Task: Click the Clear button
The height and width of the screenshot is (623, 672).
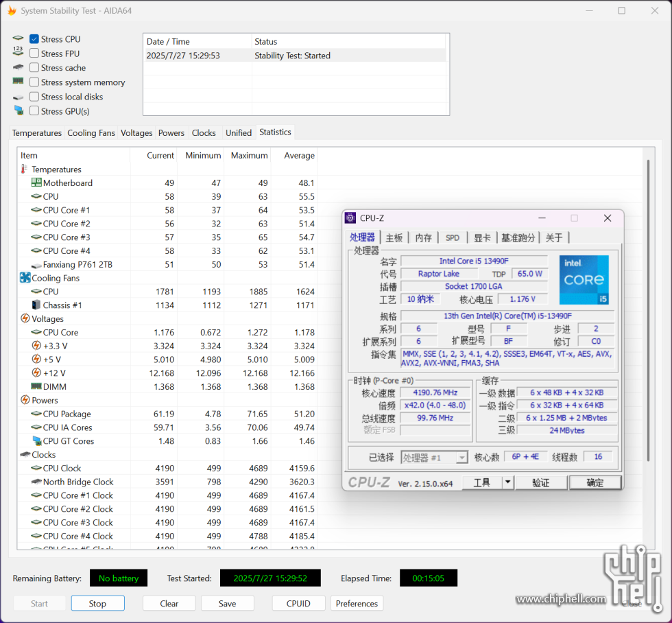Action: [x=169, y=603]
